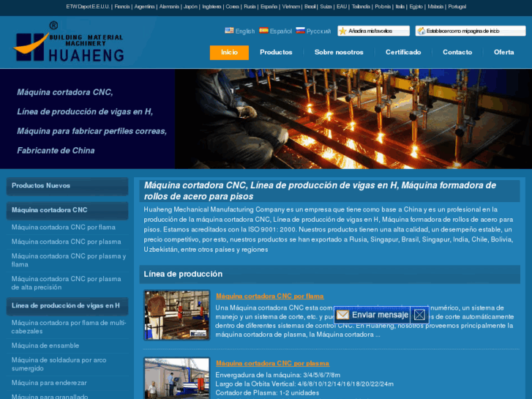The image size is (532, 399).
Task: Click the Russian flag icon
Action: click(x=300, y=31)
